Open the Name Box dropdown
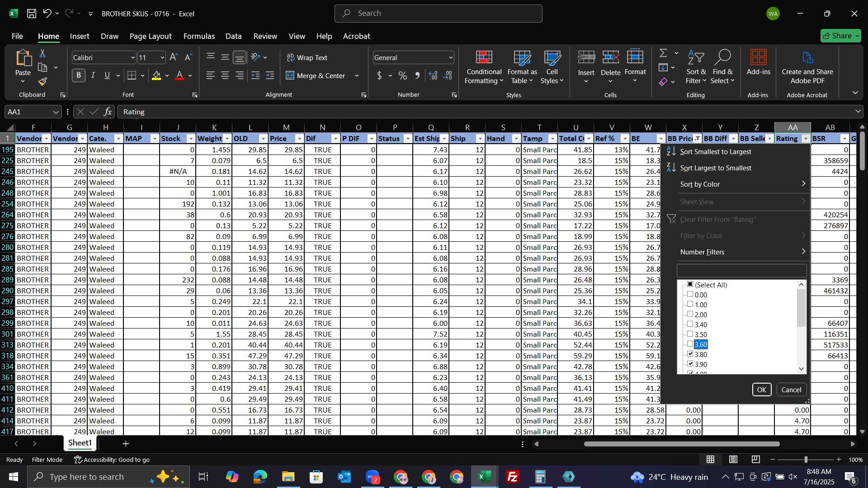868x488 pixels. [x=56, y=112]
